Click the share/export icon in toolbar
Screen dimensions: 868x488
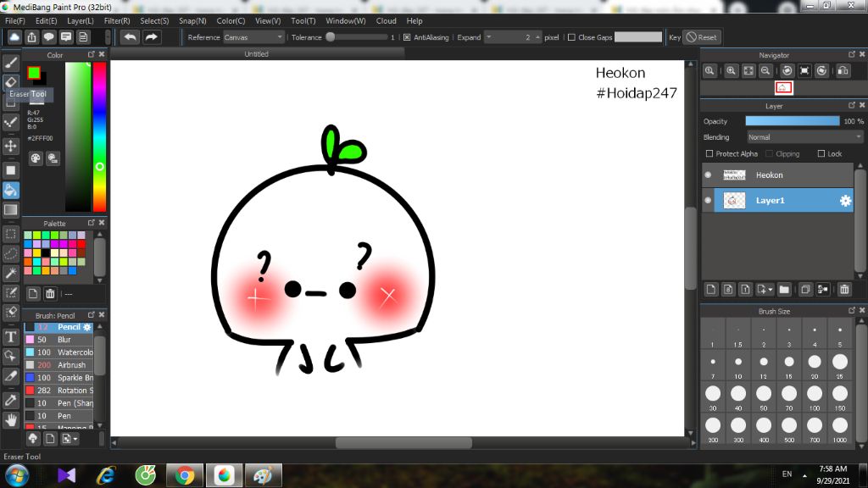[x=31, y=37]
